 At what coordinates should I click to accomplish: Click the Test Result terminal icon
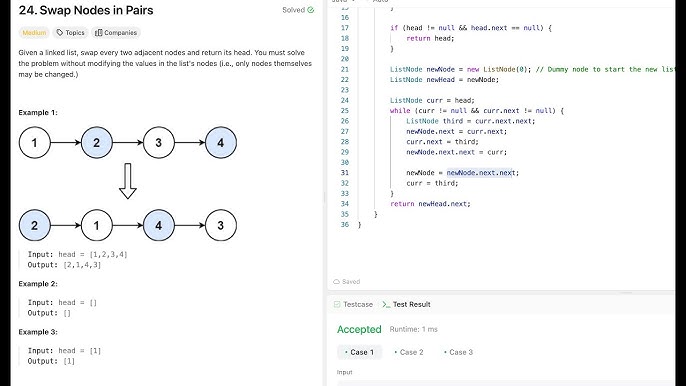click(x=386, y=304)
